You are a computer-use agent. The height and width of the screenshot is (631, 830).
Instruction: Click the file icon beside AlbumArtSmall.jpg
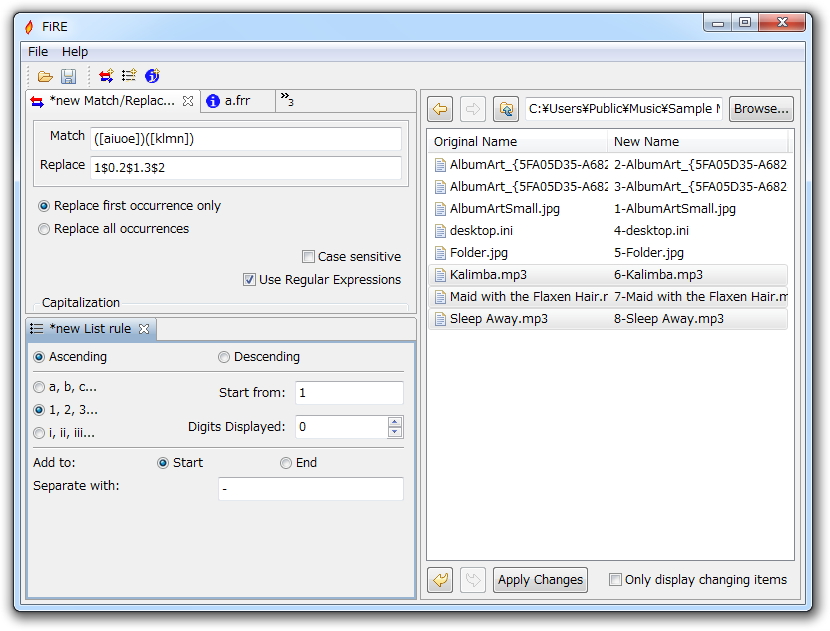click(440, 209)
